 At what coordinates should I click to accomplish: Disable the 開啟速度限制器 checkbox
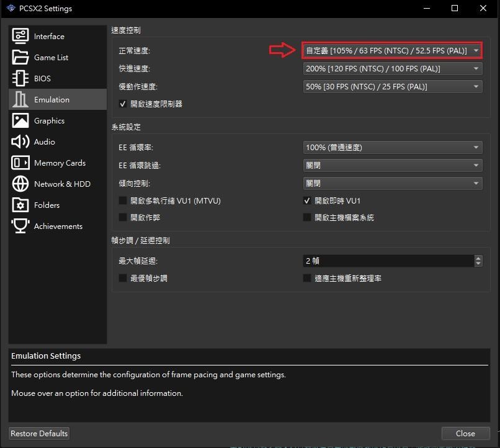coord(123,104)
